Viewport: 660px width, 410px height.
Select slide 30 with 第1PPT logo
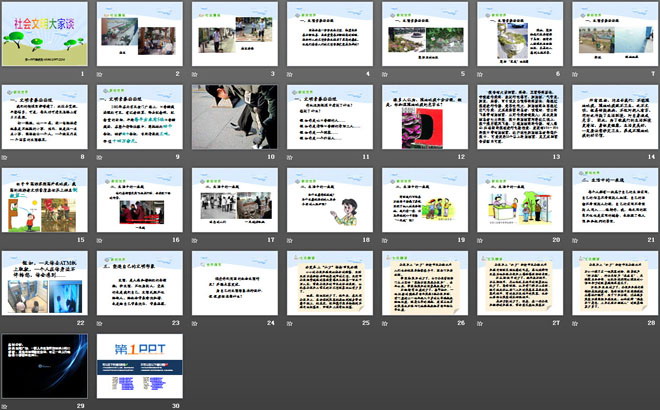coord(139,366)
